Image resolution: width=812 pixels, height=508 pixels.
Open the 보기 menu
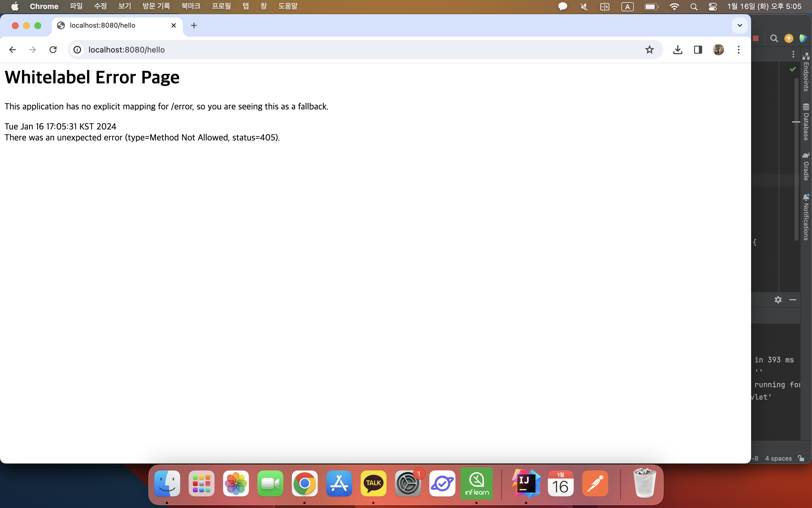pos(125,6)
